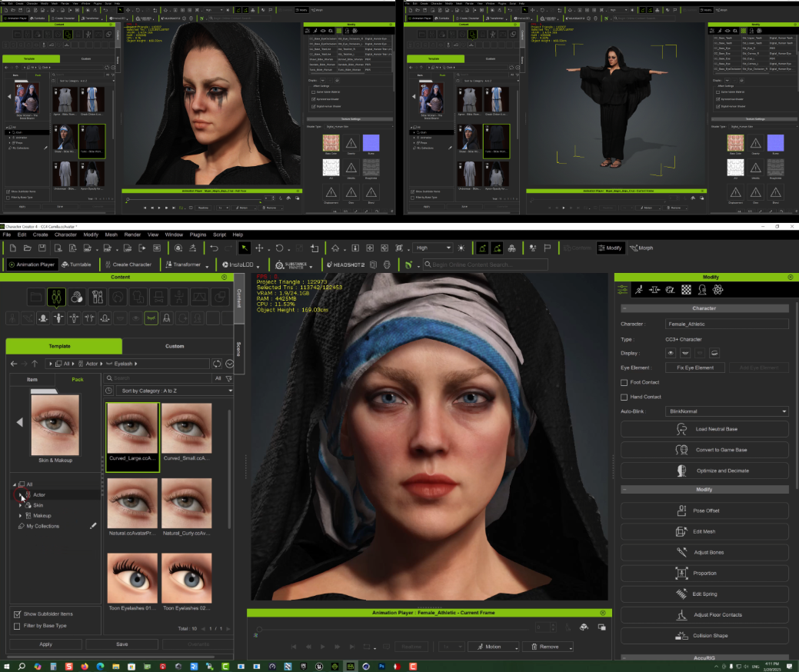The image size is (799, 672).
Task: Open the File menu
Action: click(x=7, y=235)
